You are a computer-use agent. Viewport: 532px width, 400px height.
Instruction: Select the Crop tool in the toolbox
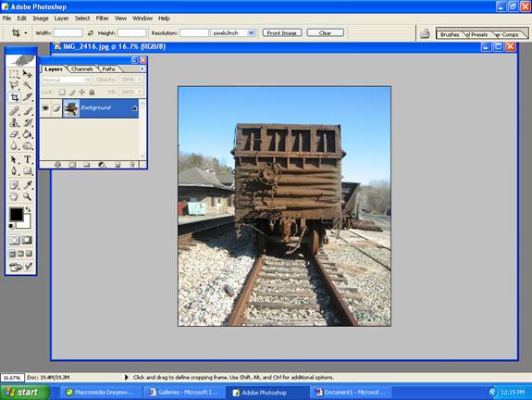tap(14, 97)
